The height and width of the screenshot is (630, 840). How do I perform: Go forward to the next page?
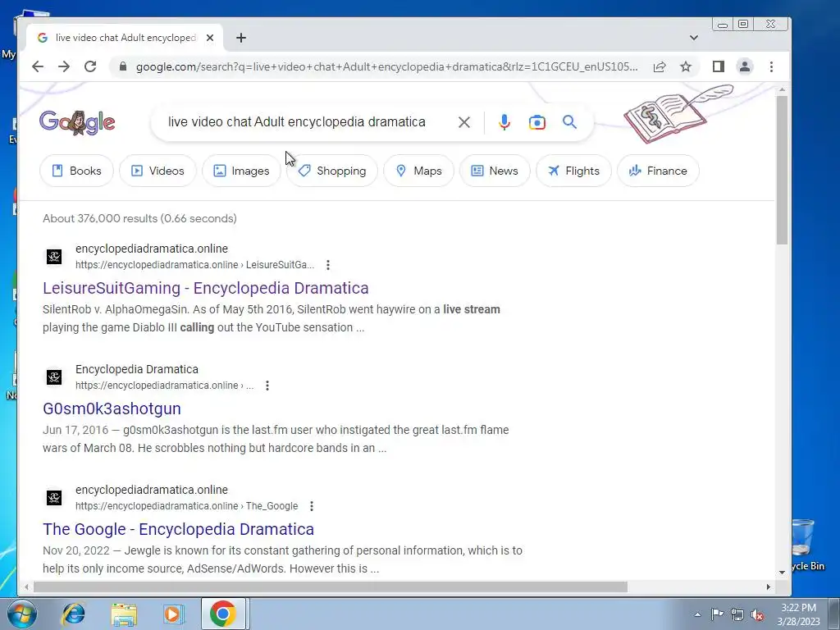tap(64, 66)
